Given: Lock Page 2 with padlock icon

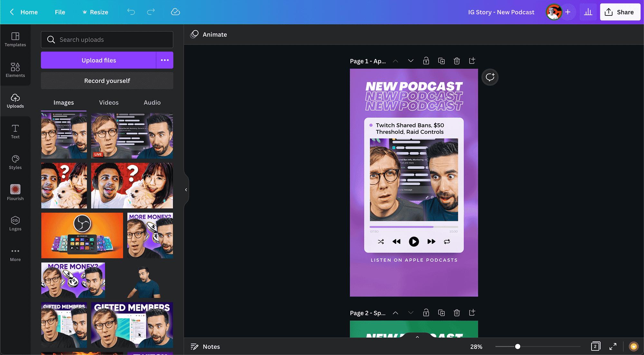Looking at the screenshot, I should coord(426,313).
